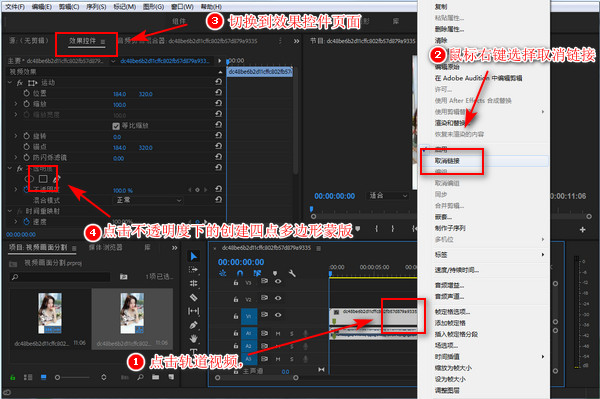
Task: Click the Ripple Edit tool
Action: click(x=194, y=283)
